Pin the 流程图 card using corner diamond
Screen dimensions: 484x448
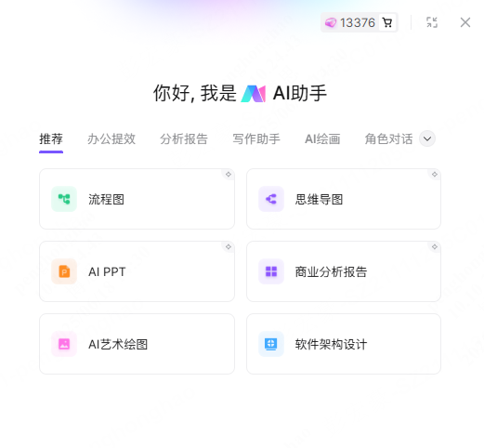[229, 175]
